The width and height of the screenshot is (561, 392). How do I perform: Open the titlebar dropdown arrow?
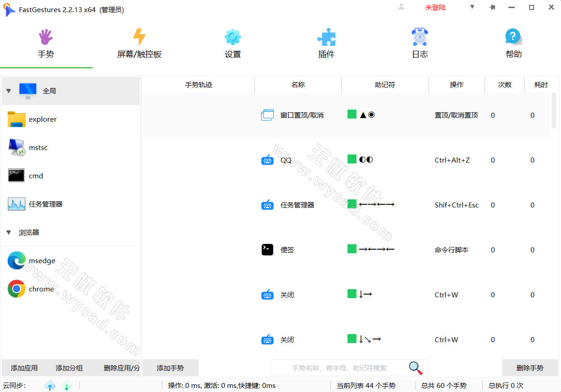click(x=472, y=7)
